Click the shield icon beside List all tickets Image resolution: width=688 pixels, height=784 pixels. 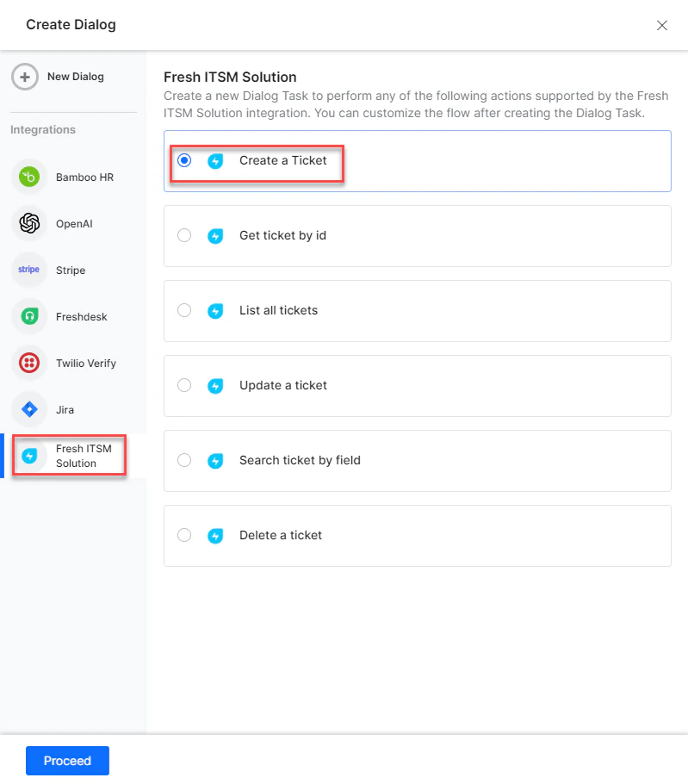[215, 311]
